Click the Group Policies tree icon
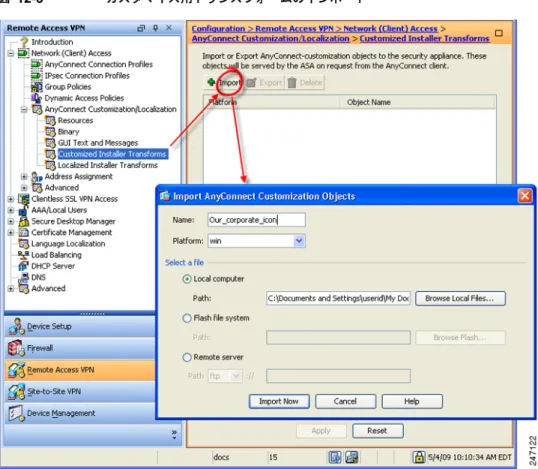The image size is (538, 469). 36,87
